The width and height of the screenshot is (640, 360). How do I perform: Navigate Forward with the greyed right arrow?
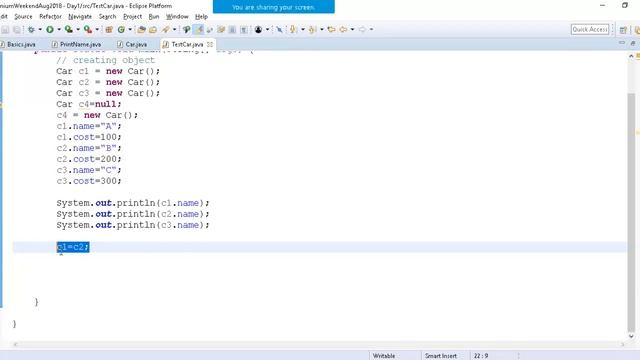[362, 29]
